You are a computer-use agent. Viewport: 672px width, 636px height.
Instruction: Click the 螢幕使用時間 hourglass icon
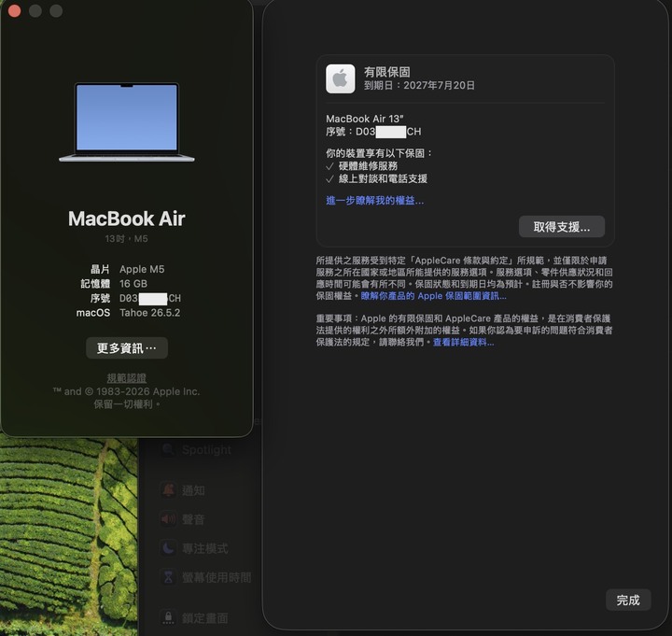[x=168, y=577]
